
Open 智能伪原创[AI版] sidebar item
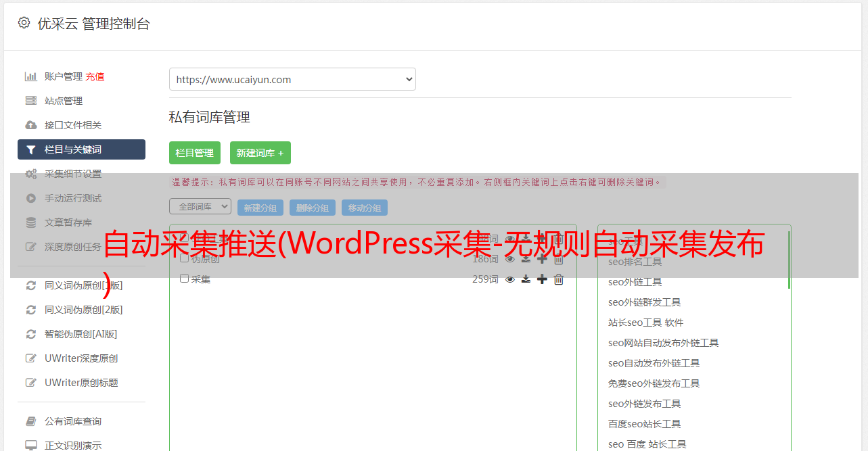point(81,334)
